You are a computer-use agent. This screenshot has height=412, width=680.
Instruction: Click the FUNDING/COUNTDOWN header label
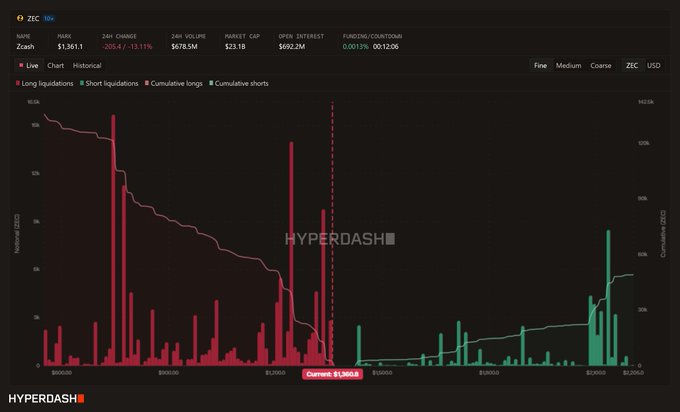click(372, 36)
